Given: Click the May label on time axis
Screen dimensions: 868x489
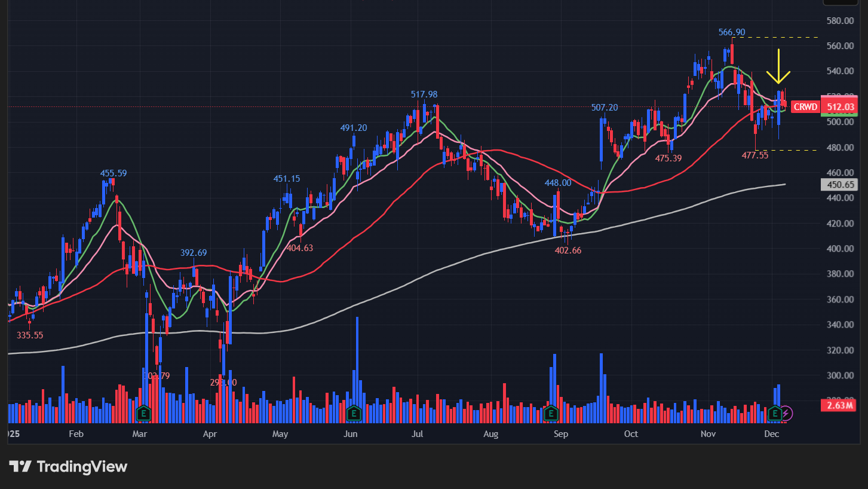Looking at the screenshot, I should tap(280, 434).
